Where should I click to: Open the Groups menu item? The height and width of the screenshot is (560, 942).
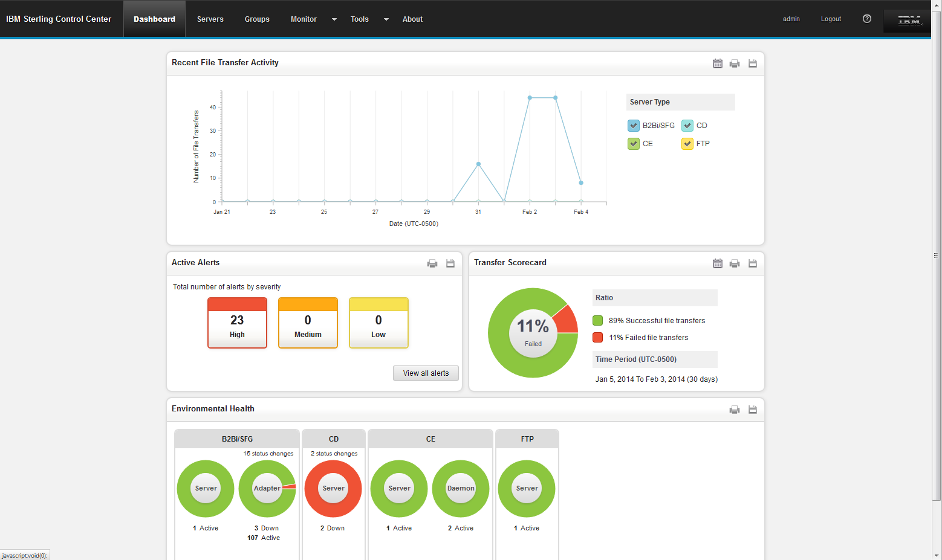click(257, 19)
